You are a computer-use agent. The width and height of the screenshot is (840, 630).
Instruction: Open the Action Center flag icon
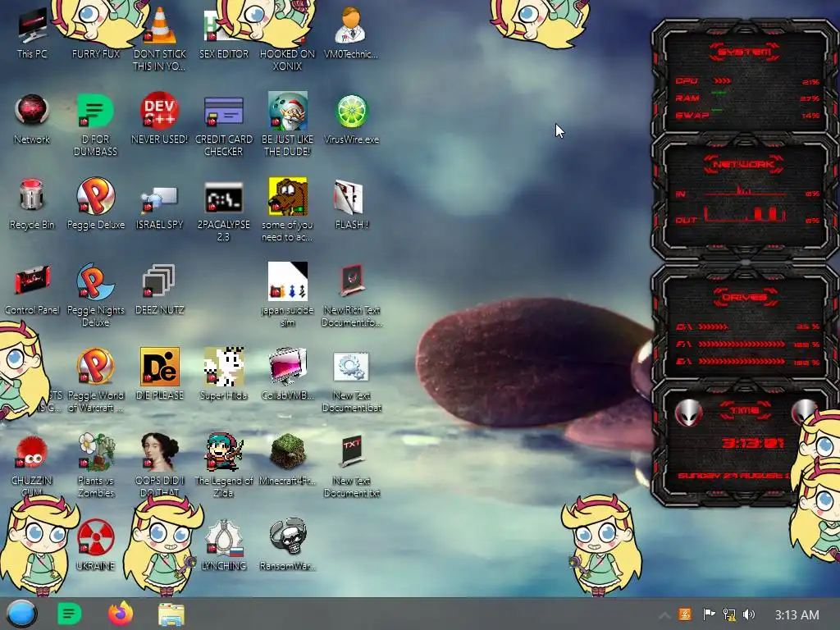[709, 614]
